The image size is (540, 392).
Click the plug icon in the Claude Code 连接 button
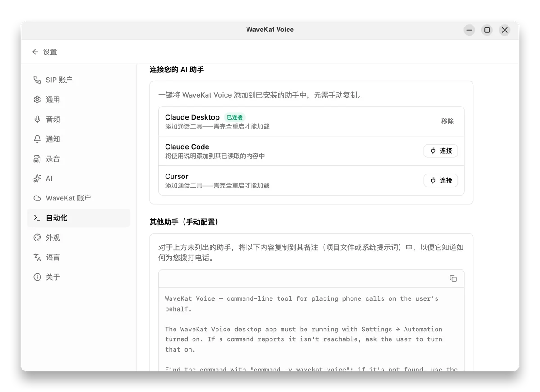(x=433, y=151)
